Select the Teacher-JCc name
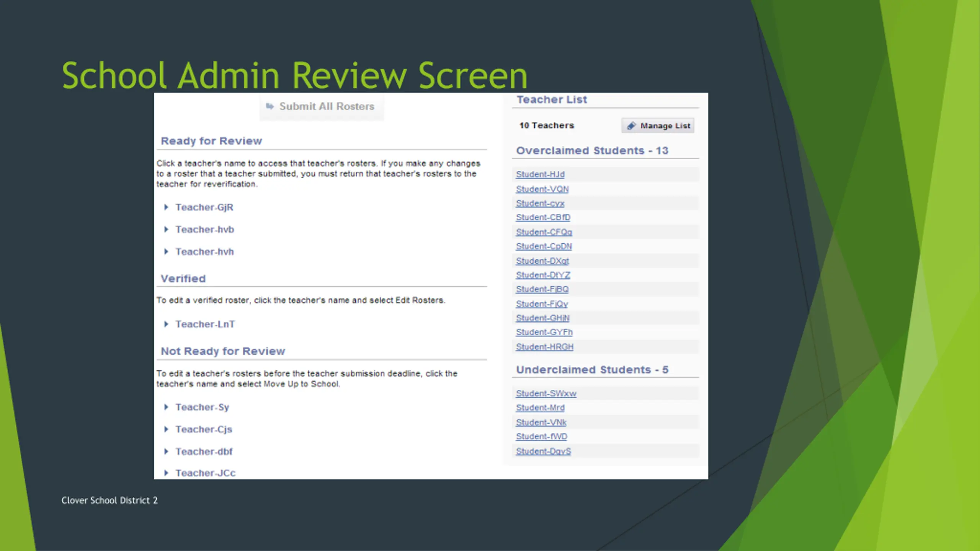Viewport: 980px width, 551px height. point(206,473)
